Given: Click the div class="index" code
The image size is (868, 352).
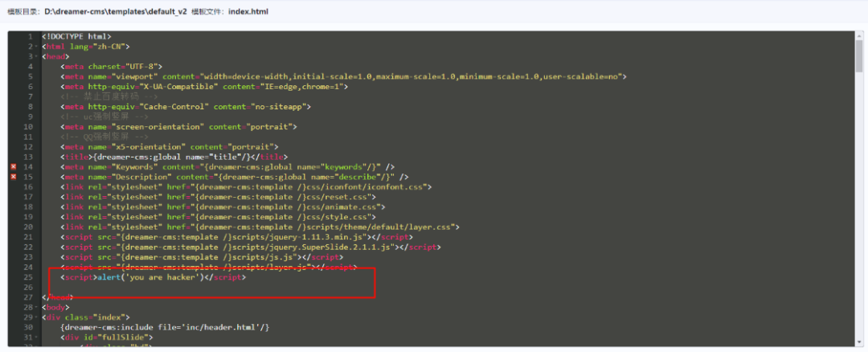Looking at the screenshot, I should pos(85,317).
